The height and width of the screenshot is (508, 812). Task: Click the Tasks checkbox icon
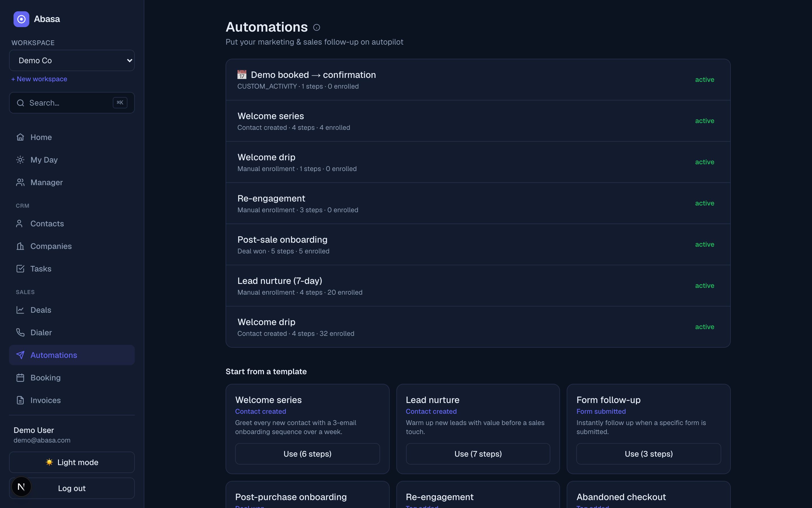tap(20, 268)
